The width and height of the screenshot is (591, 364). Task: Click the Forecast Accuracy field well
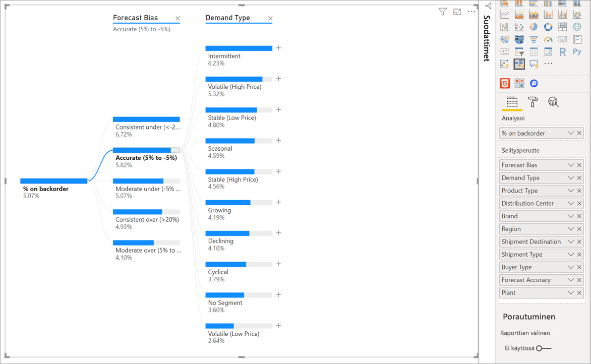point(541,280)
